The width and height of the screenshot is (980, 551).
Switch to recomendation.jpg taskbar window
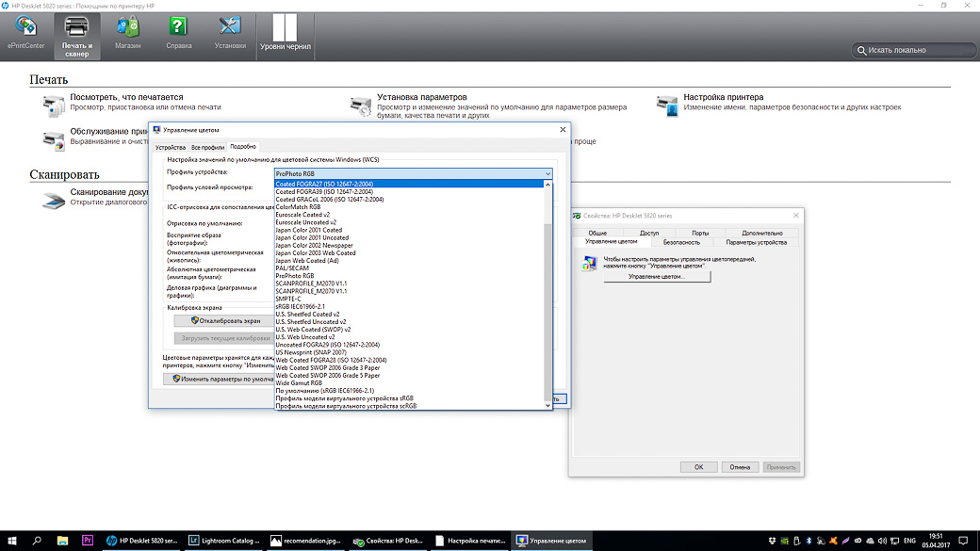pos(306,541)
